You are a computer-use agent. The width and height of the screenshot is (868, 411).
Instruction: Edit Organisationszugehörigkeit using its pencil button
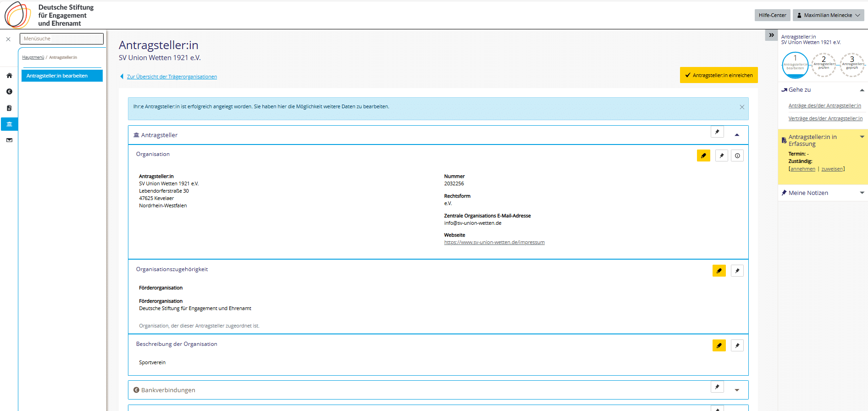click(719, 271)
